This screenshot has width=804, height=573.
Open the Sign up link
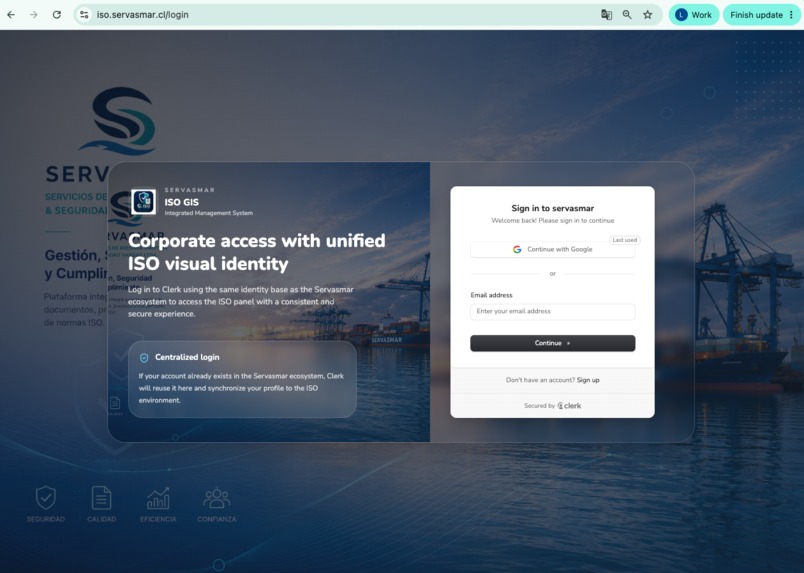coord(588,380)
